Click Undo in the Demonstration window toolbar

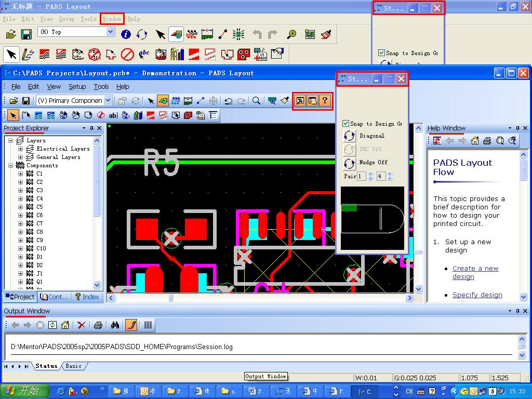[x=229, y=101]
